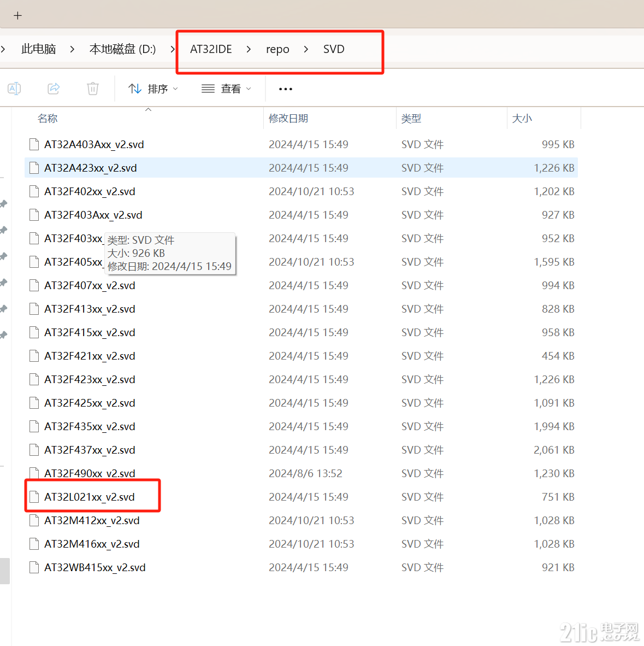Go to the repo folder breadcrumb
Image resolution: width=644 pixels, height=646 pixels.
(277, 49)
